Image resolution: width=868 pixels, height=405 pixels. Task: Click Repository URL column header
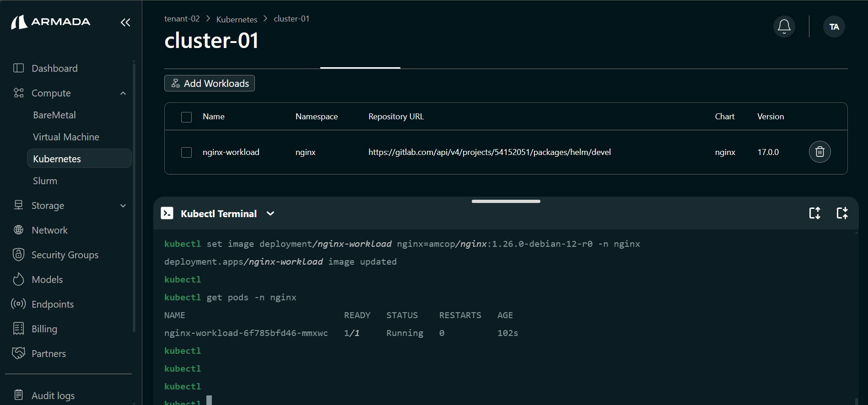click(396, 117)
